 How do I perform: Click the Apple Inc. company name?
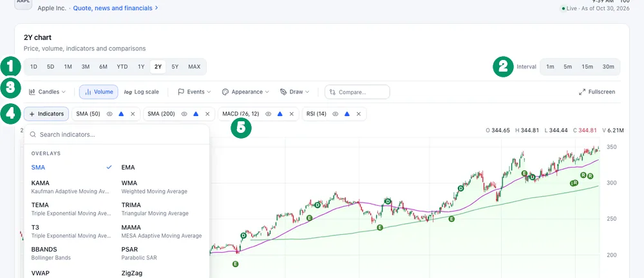tap(52, 8)
